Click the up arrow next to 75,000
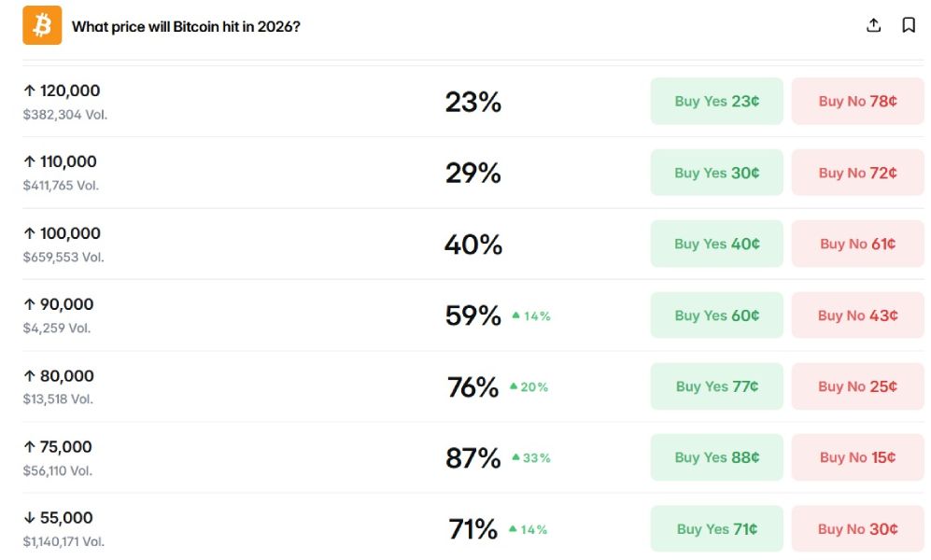 click(30, 447)
